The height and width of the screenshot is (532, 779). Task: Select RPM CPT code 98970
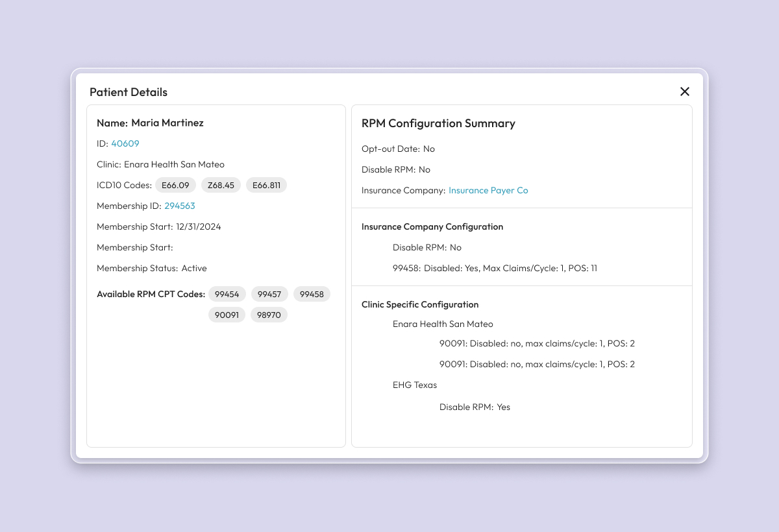[269, 315]
